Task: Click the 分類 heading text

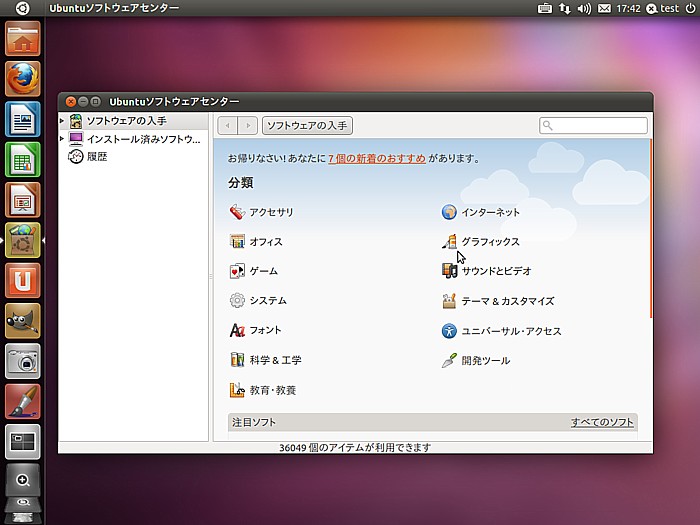Action: point(241,183)
